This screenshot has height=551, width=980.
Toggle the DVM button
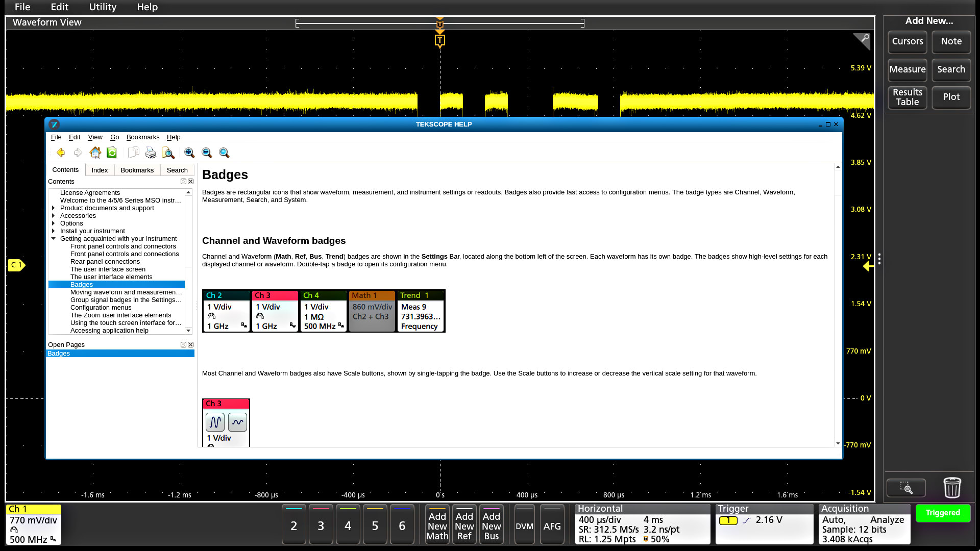click(524, 525)
